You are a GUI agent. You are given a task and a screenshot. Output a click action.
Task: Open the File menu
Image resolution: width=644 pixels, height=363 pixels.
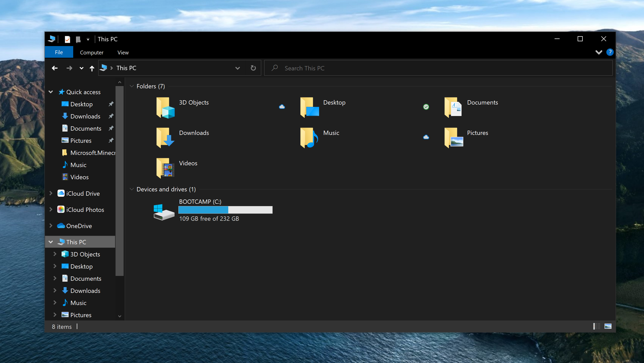59,52
